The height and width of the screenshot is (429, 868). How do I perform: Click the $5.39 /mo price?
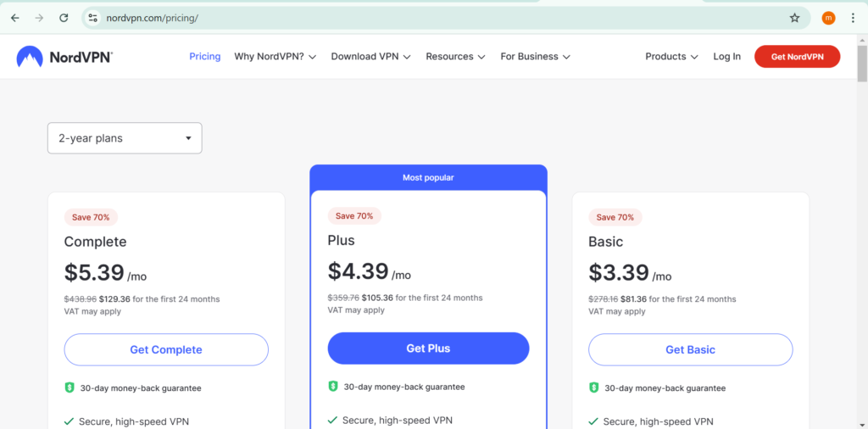pos(105,273)
